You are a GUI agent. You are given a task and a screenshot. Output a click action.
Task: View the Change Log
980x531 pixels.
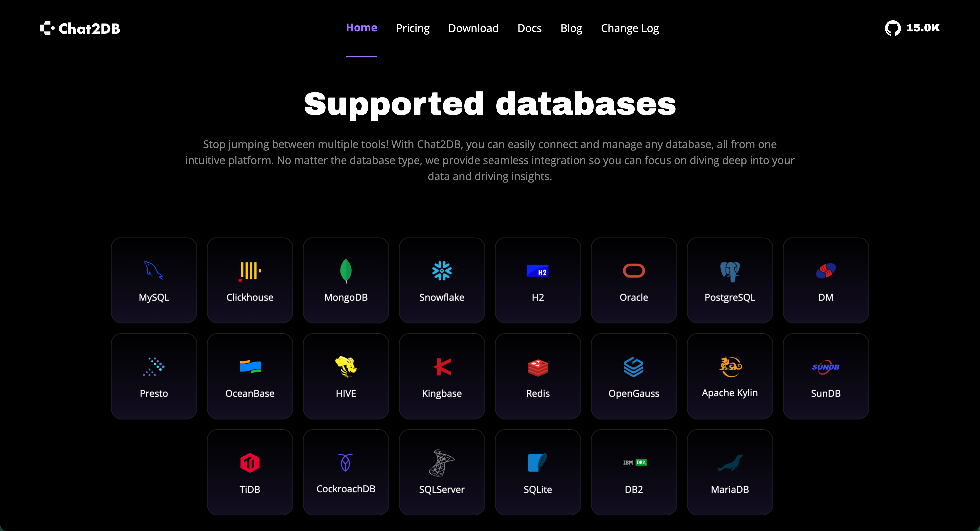(630, 28)
